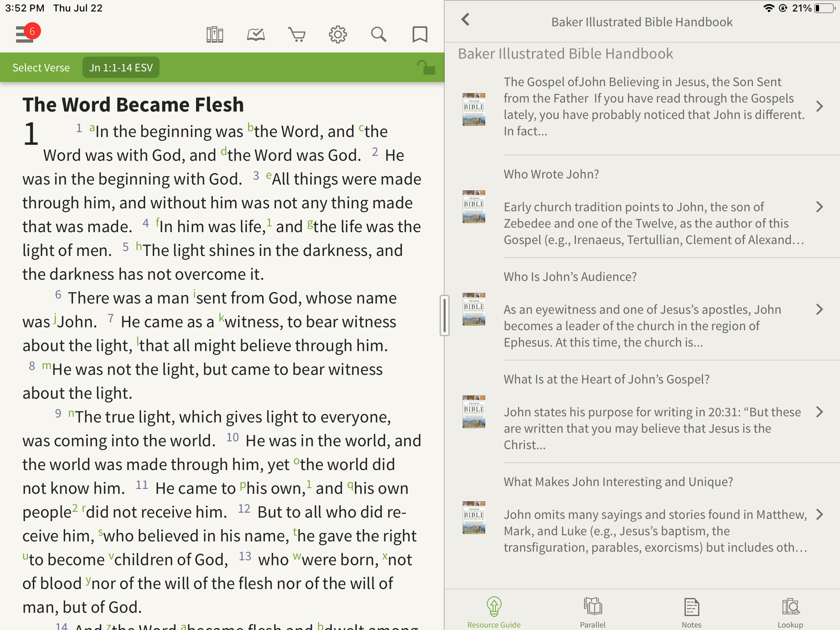
Task: Tap the 'Who Wrote John?' heading
Action: click(x=551, y=174)
